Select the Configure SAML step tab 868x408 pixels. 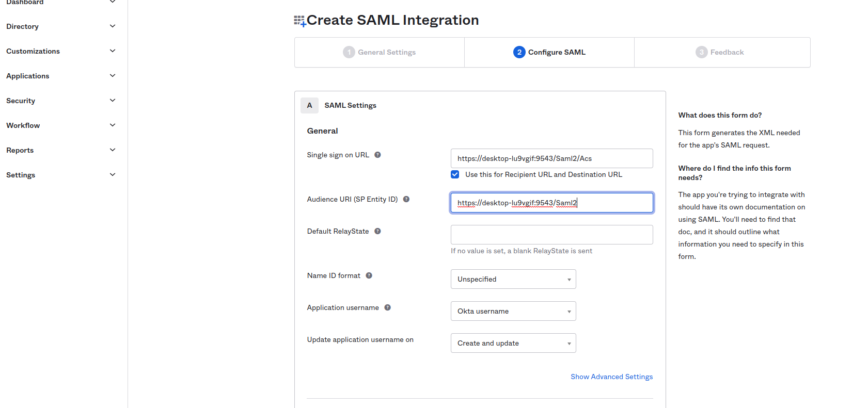tap(549, 52)
